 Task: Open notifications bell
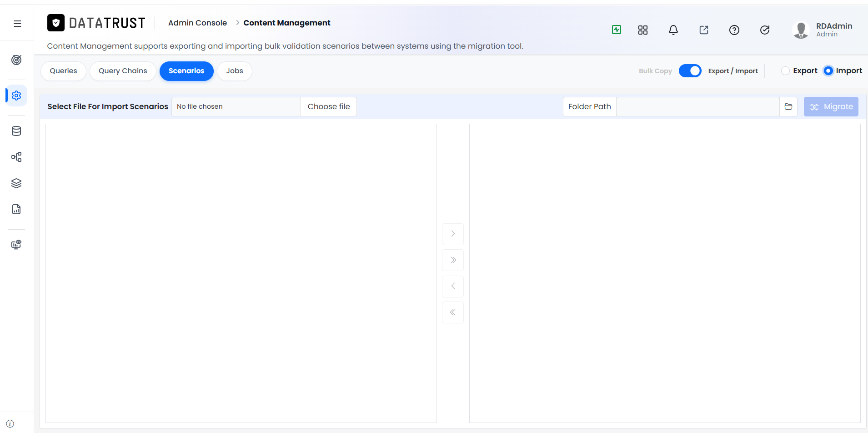(x=673, y=30)
